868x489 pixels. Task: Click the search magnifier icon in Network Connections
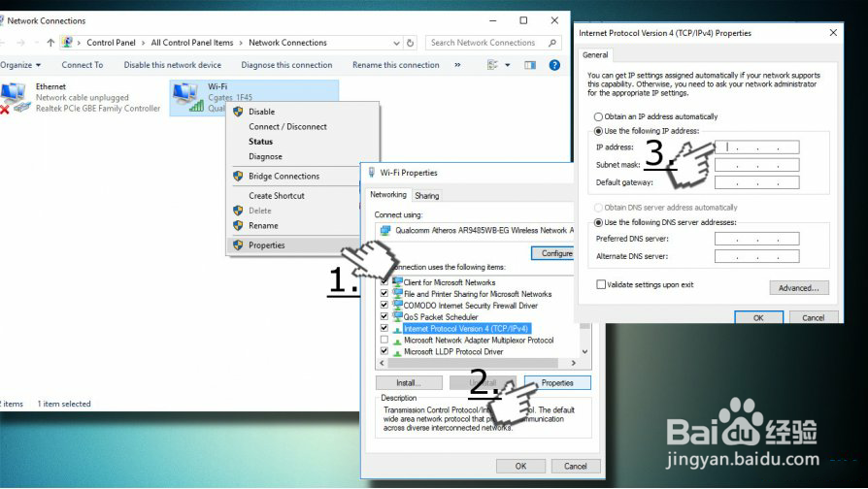pos(551,43)
